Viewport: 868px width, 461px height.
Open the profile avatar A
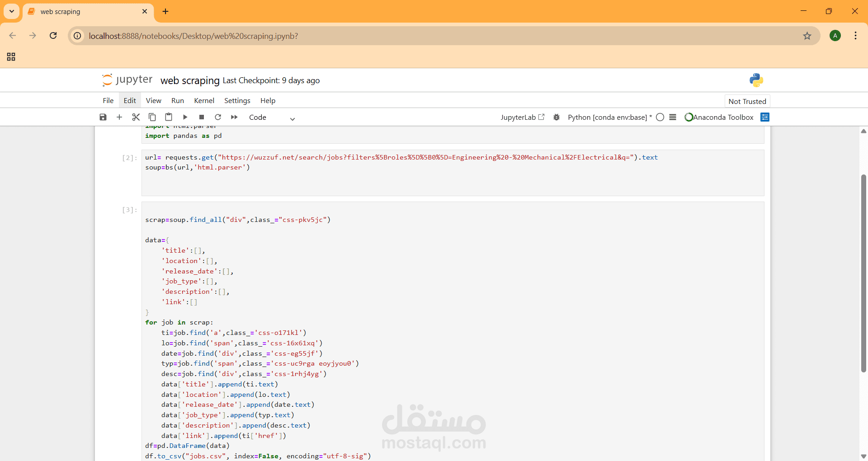coord(835,36)
